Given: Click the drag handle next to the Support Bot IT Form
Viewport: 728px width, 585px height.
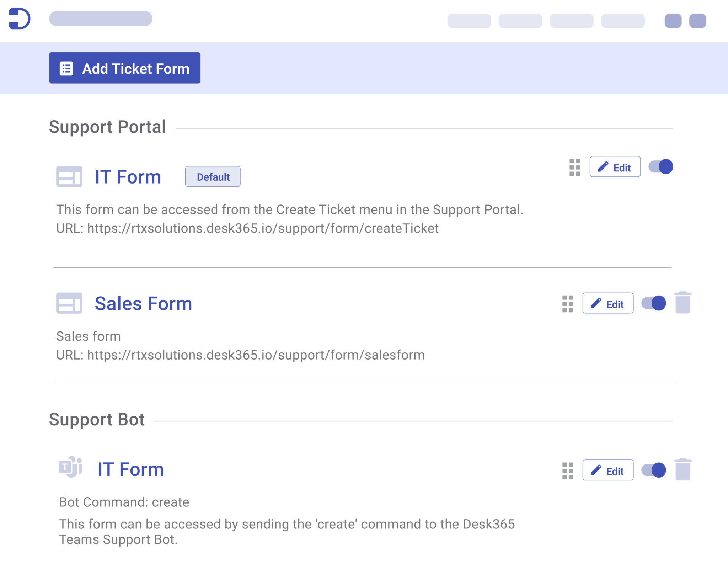Looking at the screenshot, I should (568, 470).
